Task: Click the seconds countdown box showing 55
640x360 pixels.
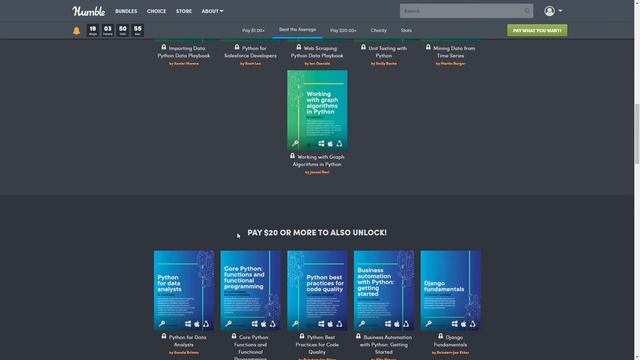Action: 138,30
